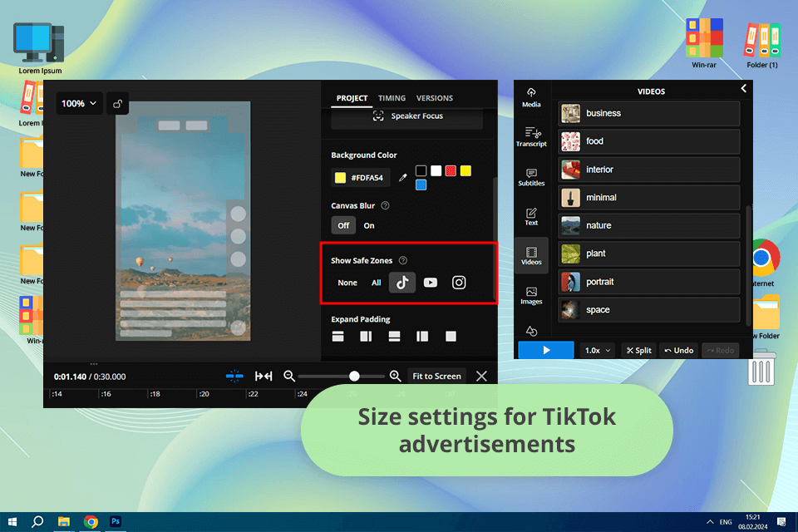Apply top and bottom expand padding
The height and width of the screenshot is (532, 798).
338,337
